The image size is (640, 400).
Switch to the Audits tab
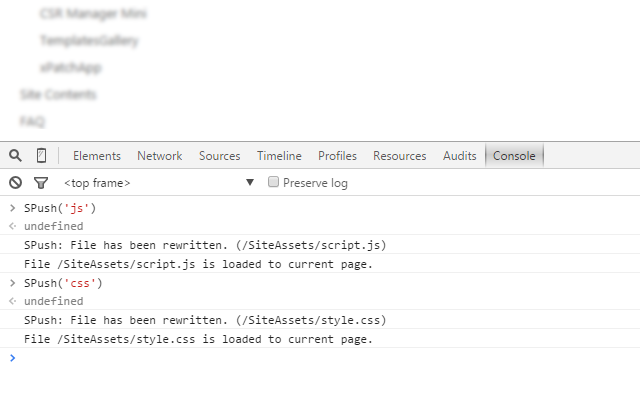pyautogui.click(x=460, y=156)
